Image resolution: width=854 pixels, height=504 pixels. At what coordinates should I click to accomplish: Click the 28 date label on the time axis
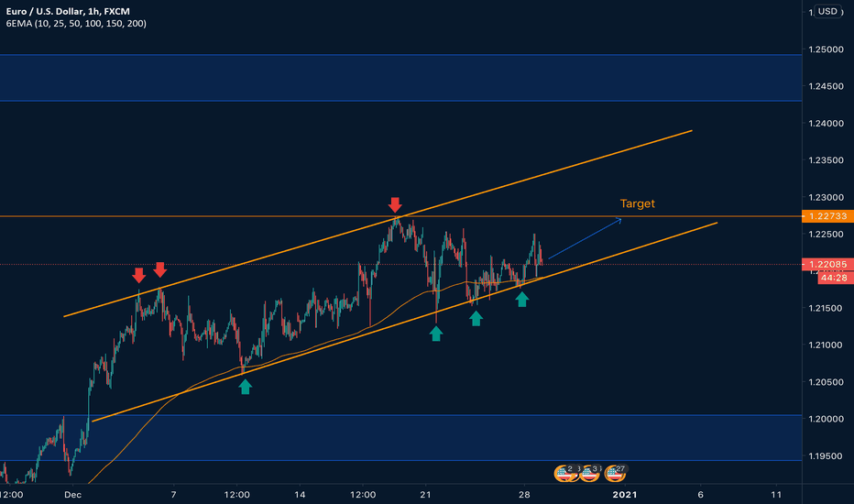[x=524, y=495]
